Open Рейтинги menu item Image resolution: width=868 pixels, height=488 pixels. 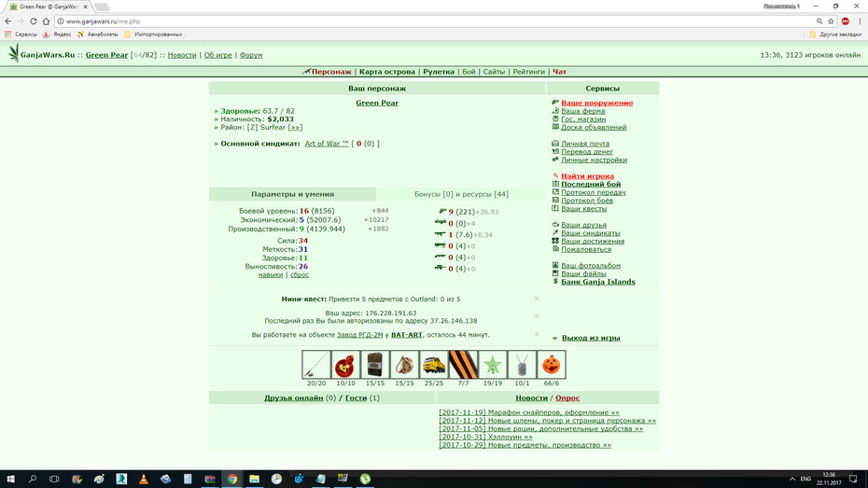[528, 72]
